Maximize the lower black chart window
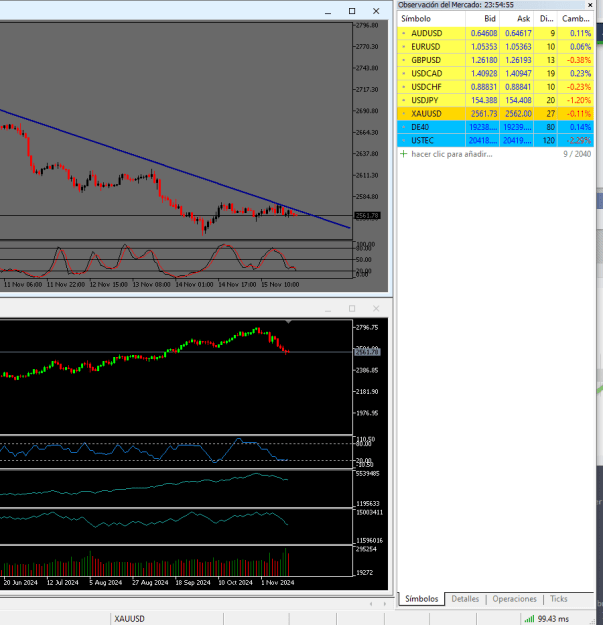 (352, 309)
